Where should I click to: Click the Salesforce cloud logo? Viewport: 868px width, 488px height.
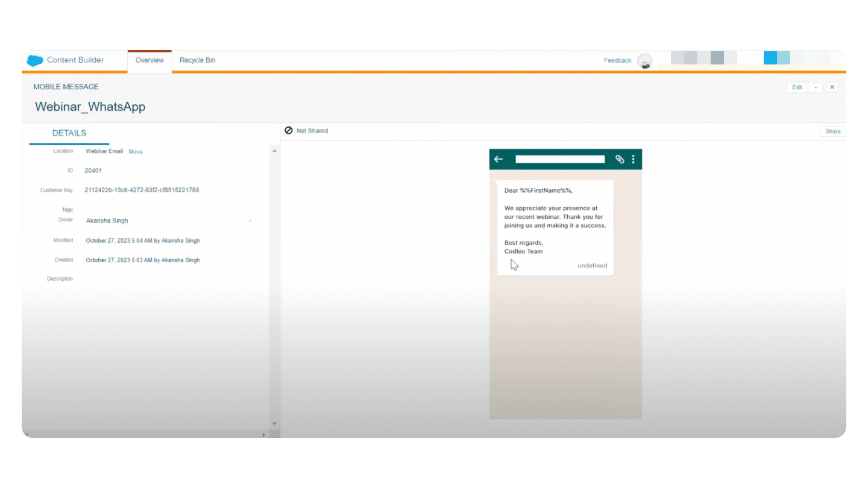pyautogui.click(x=36, y=60)
